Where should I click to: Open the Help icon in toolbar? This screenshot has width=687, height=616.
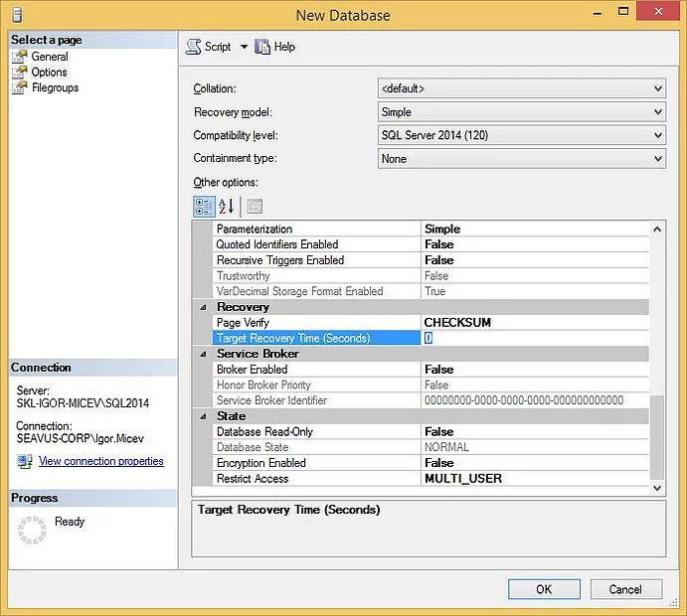262,47
